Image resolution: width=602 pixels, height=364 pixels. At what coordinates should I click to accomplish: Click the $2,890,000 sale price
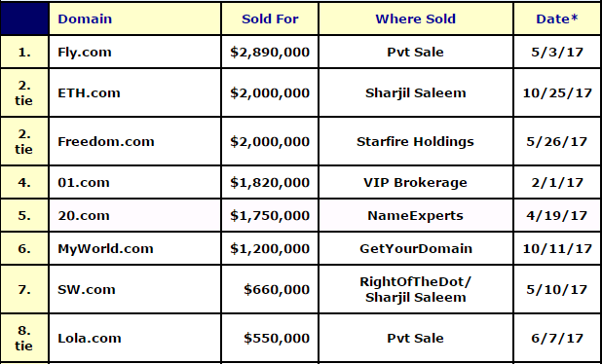(x=270, y=53)
